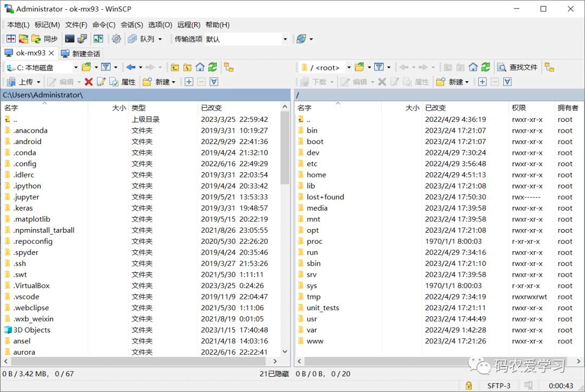Image resolution: width=585 pixels, height=392 pixels.
Task: Refresh the local panel
Action: pos(213,67)
